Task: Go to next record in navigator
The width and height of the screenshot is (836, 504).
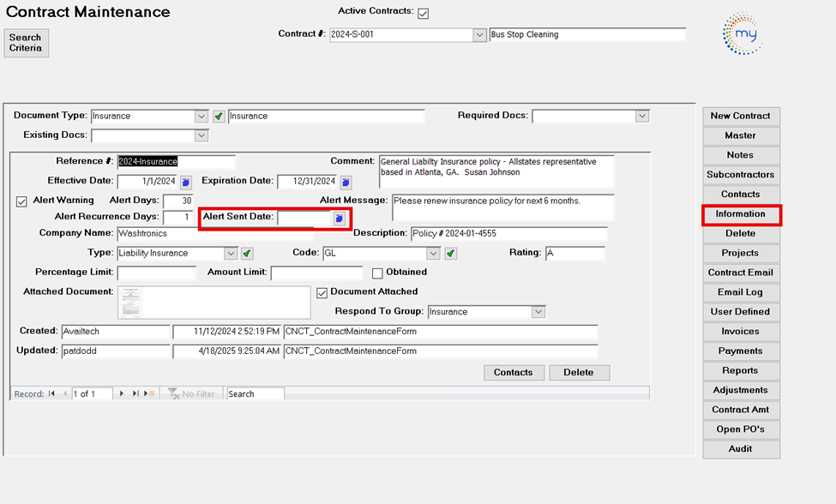Action: click(122, 393)
